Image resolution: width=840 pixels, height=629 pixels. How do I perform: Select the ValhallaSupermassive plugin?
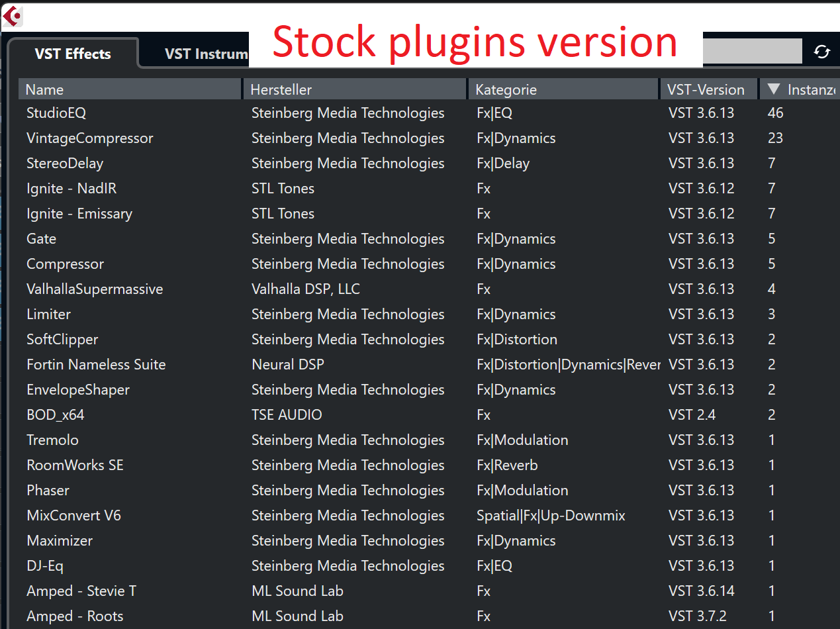pos(95,289)
